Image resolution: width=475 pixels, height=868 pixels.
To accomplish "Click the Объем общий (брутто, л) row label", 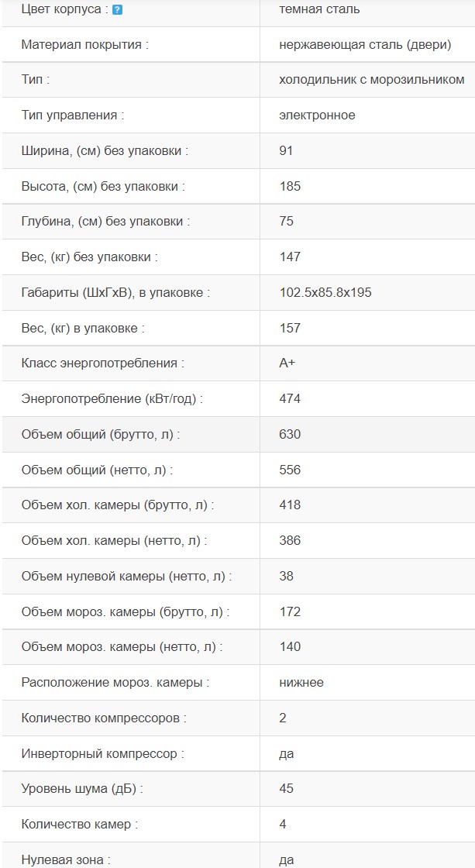I will click(x=101, y=435).
